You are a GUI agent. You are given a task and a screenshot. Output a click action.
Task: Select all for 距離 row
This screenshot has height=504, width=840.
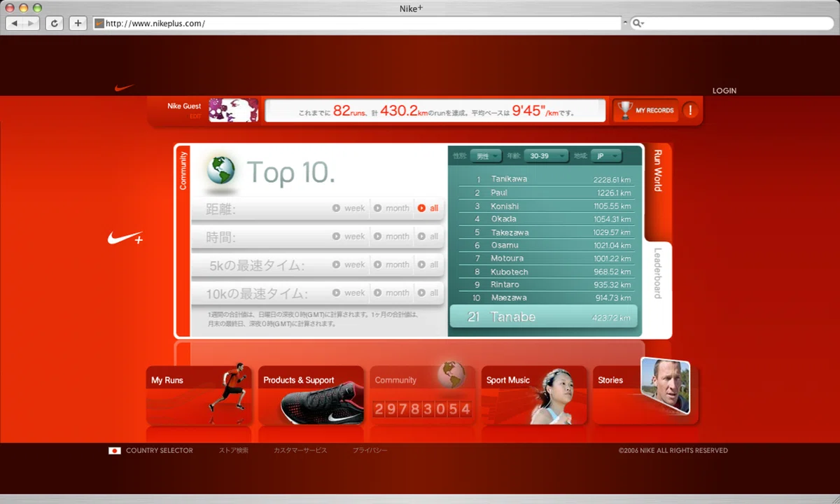428,209
